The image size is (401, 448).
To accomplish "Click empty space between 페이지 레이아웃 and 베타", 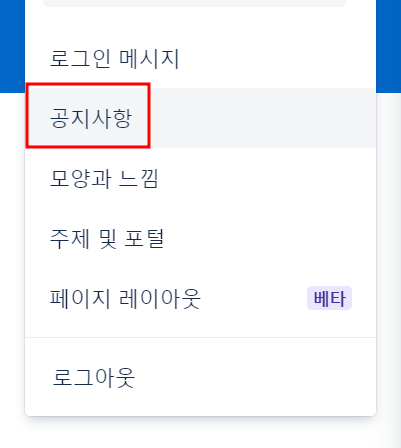I will pyautogui.click(x=253, y=298).
